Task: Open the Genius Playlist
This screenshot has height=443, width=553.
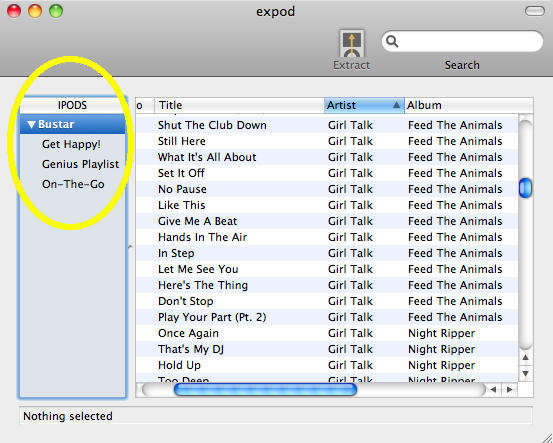Action: point(80,164)
